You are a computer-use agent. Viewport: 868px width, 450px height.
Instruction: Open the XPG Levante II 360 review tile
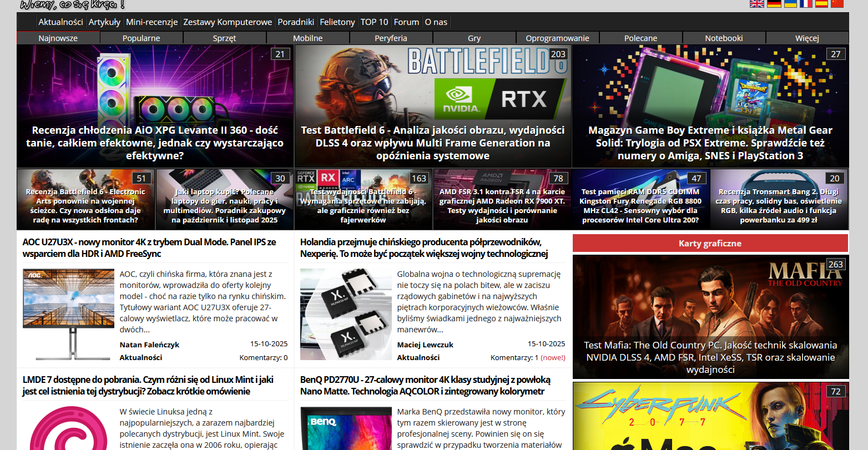[155, 107]
